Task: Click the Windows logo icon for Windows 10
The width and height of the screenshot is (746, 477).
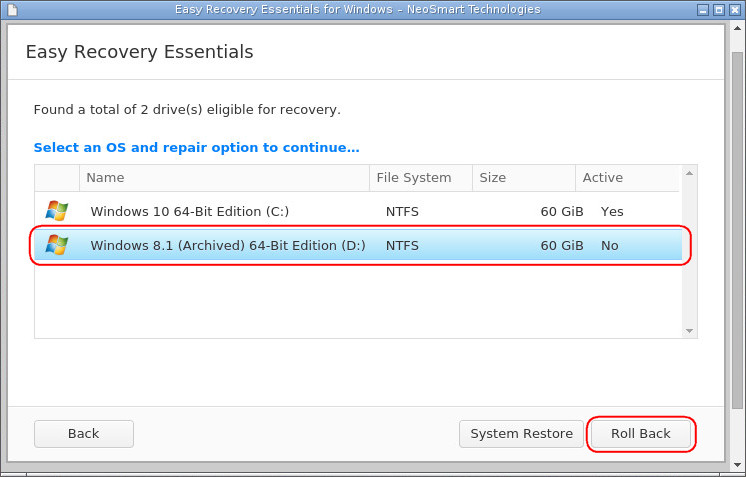Action: pyautogui.click(x=57, y=211)
